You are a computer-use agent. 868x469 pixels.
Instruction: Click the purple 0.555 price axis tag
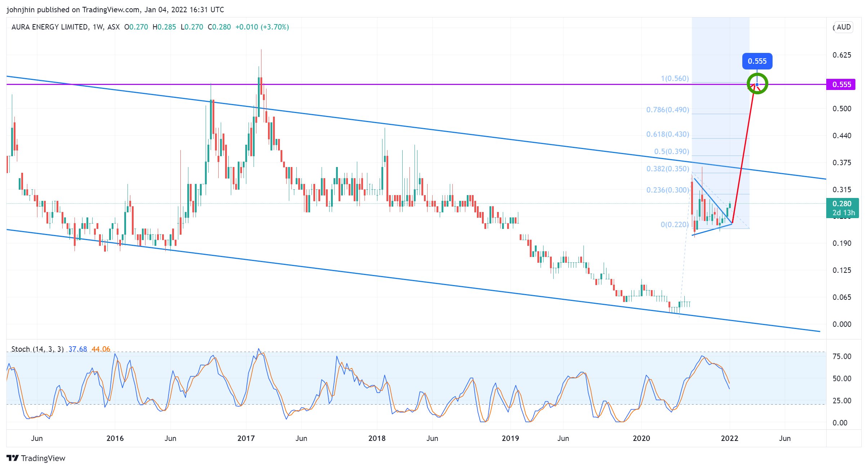click(841, 85)
